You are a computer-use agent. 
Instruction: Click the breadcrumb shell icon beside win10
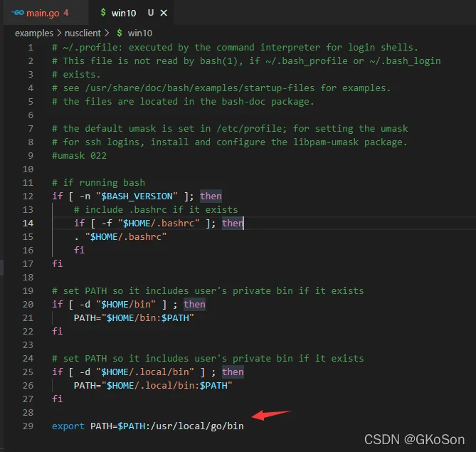coord(120,33)
